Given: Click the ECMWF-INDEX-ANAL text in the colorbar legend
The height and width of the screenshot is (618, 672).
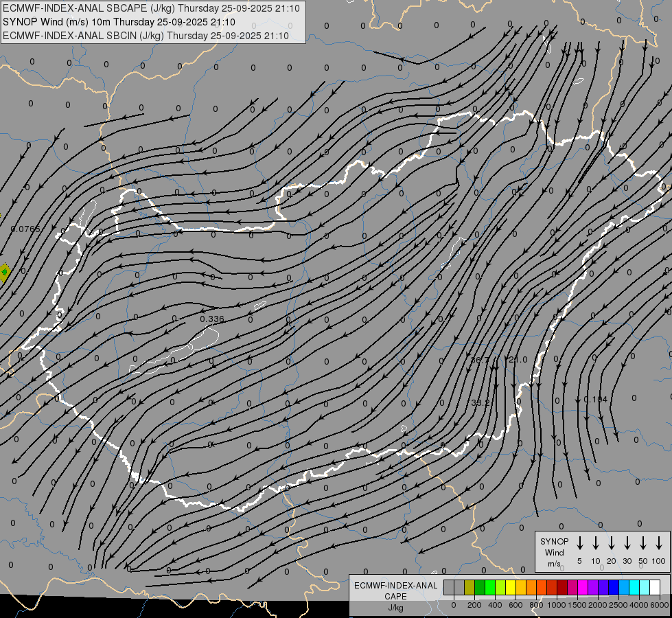Looking at the screenshot, I should (x=395, y=586).
